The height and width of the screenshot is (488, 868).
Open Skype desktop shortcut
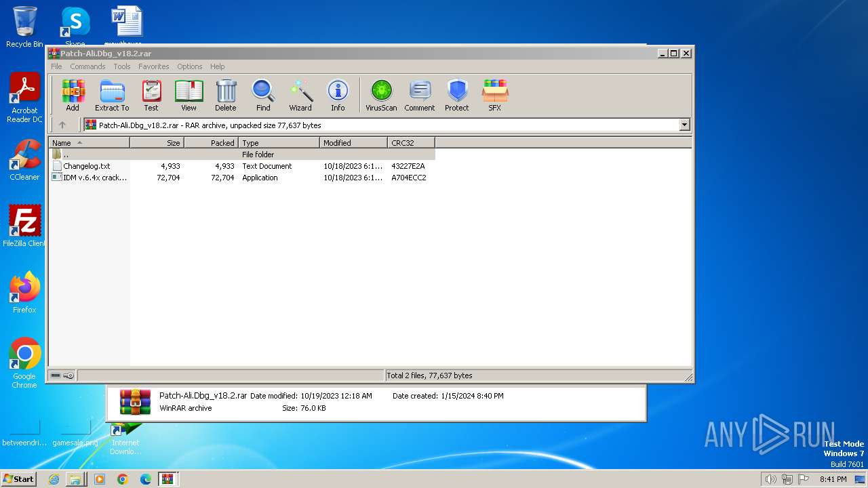75,27
